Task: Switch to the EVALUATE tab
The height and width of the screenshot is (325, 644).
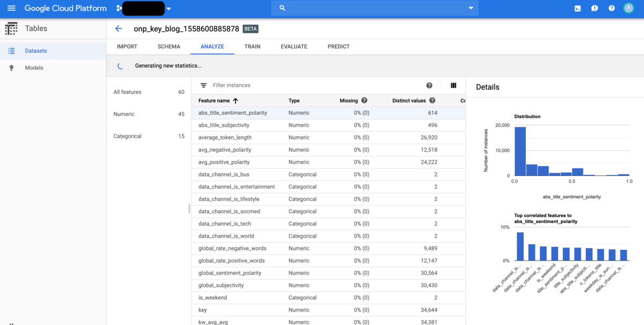Action: tap(294, 47)
